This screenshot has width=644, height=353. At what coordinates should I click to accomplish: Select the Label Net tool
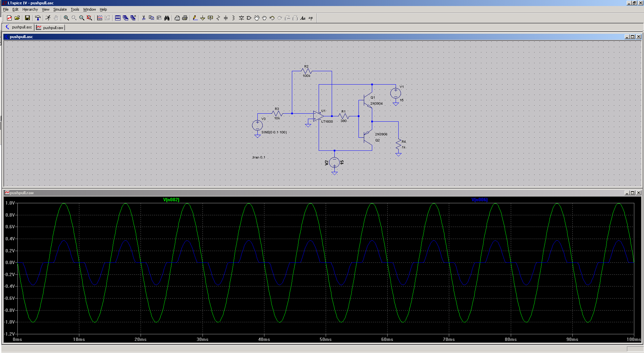tap(211, 18)
